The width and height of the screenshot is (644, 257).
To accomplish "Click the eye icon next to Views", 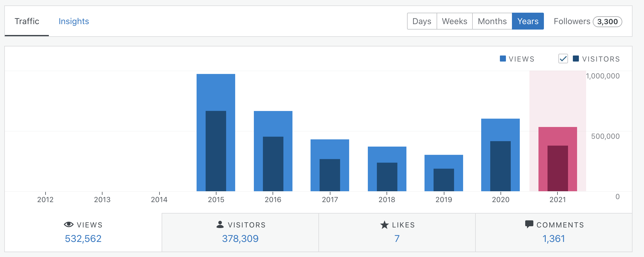I will point(69,224).
